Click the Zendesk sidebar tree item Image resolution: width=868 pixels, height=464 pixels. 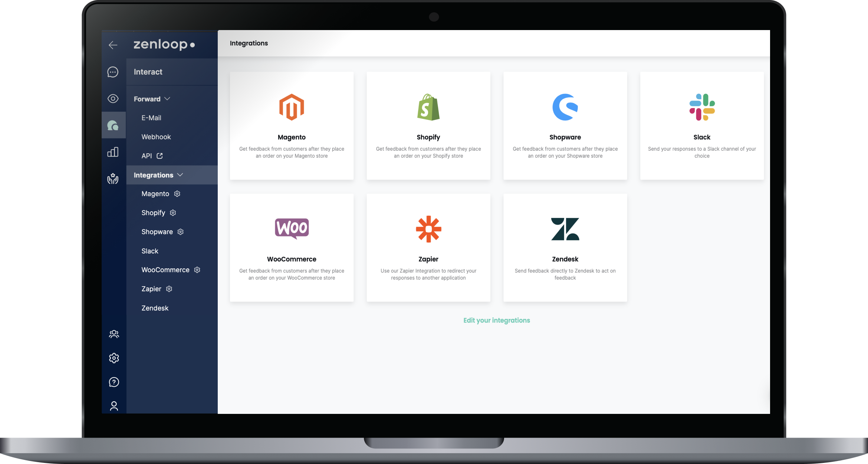[155, 308]
